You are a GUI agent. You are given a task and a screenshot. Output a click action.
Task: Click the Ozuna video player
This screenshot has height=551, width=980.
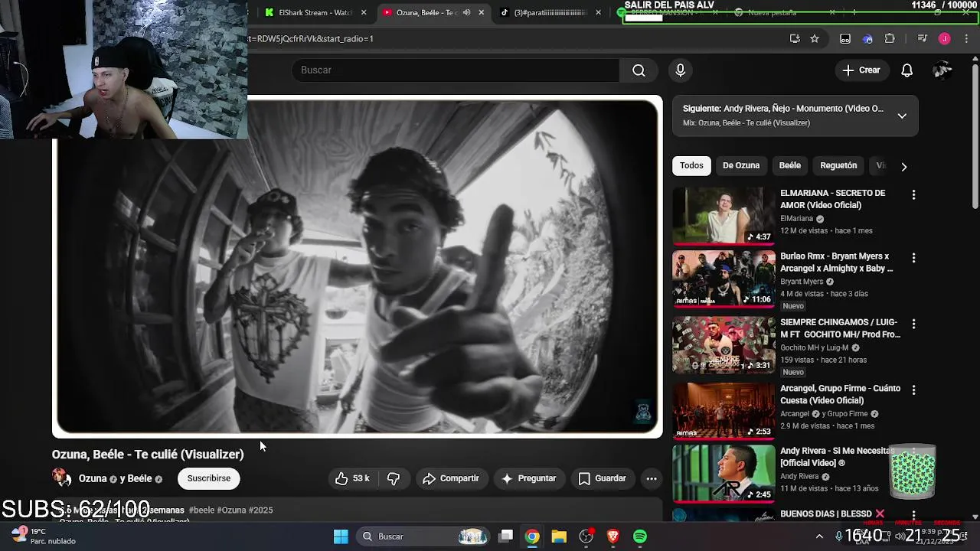[x=358, y=267]
